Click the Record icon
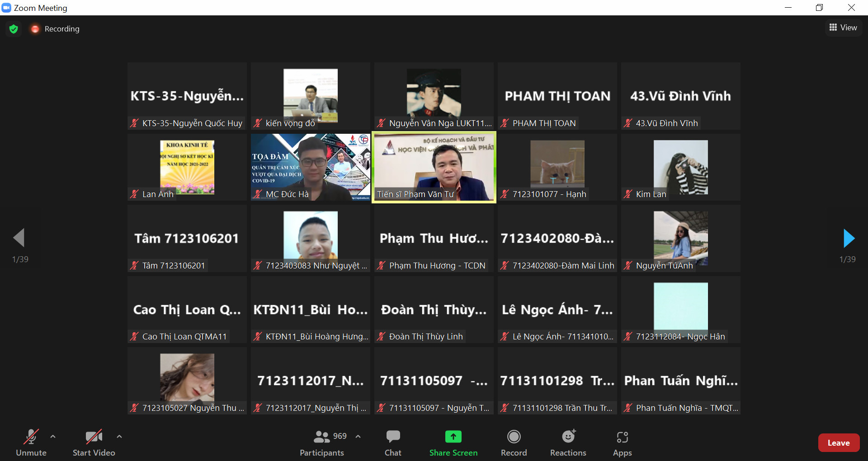The image size is (868, 461). point(514,437)
